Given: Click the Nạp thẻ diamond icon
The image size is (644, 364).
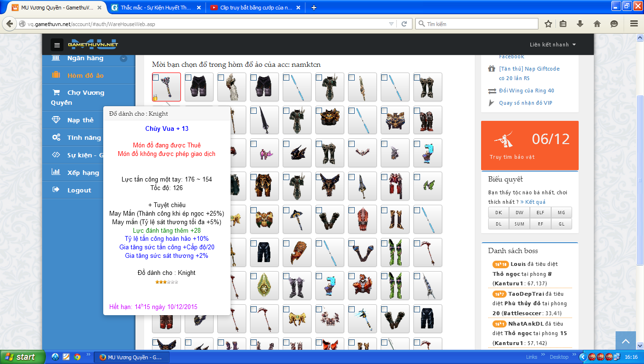Looking at the screenshot, I should click(56, 120).
